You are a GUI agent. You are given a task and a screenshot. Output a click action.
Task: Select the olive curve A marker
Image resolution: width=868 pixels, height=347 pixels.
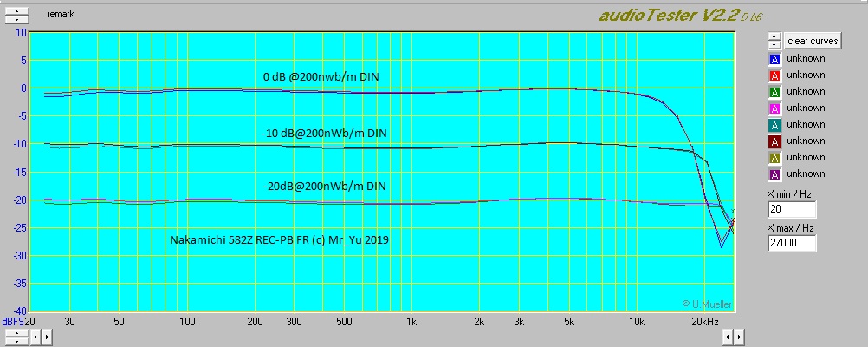[774, 158]
